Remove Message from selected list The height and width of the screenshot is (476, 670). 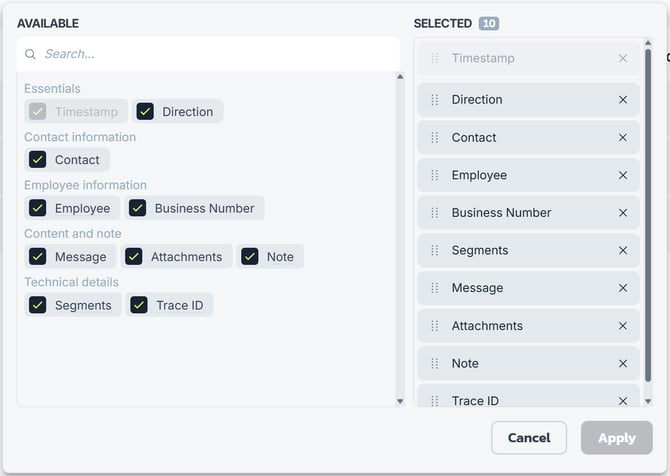pyautogui.click(x=623, y=288)
